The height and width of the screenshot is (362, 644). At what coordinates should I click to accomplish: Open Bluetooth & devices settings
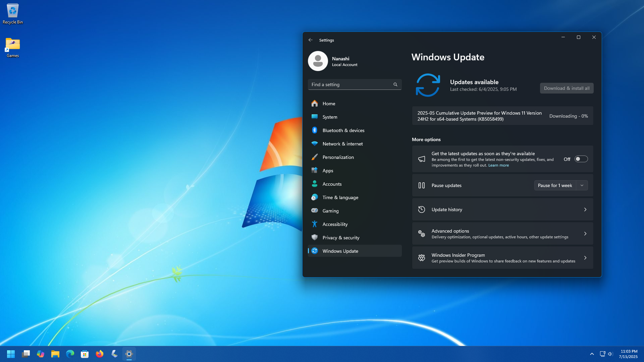[355, 130]
